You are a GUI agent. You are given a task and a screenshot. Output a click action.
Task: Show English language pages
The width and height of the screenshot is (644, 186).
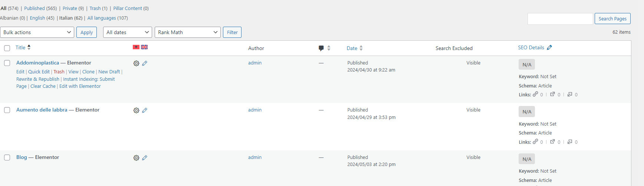(37, 18)
